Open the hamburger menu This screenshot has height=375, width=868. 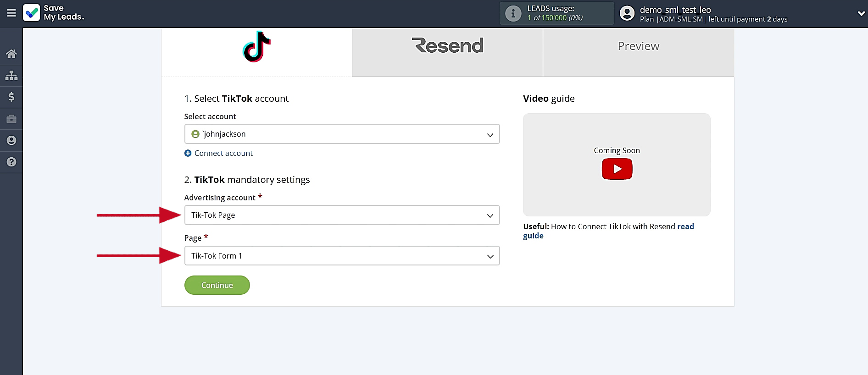[x=11, y=13]
